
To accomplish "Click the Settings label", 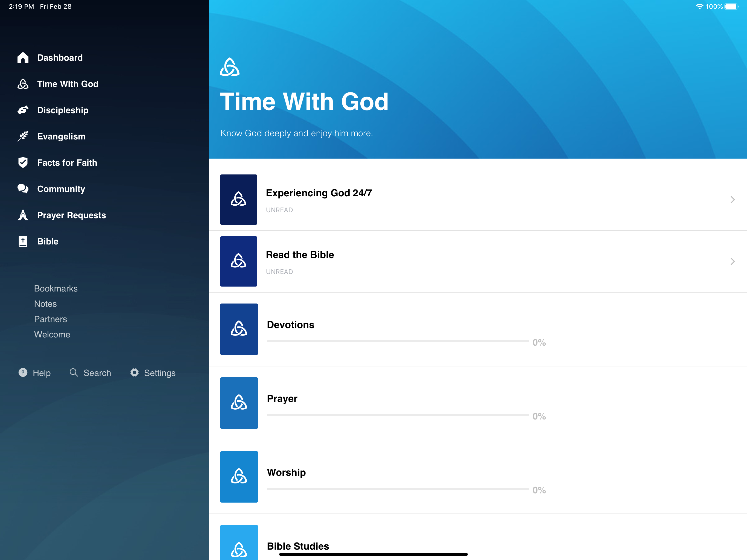I will pyautogui.click(x=160, y=373).
